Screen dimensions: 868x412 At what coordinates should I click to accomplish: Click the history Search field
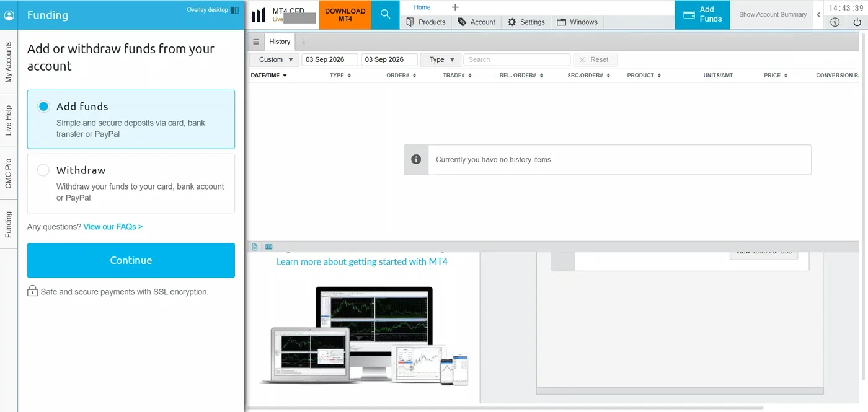[517, 59]
